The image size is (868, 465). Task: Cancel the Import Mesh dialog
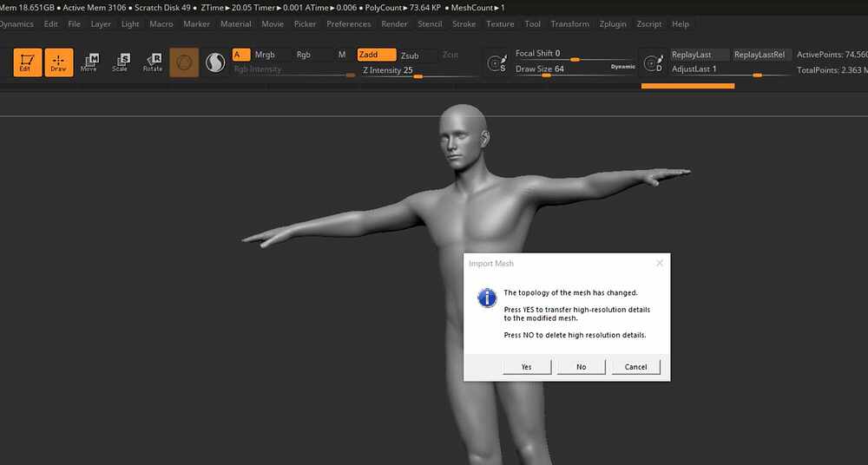[x=635, y=366]
